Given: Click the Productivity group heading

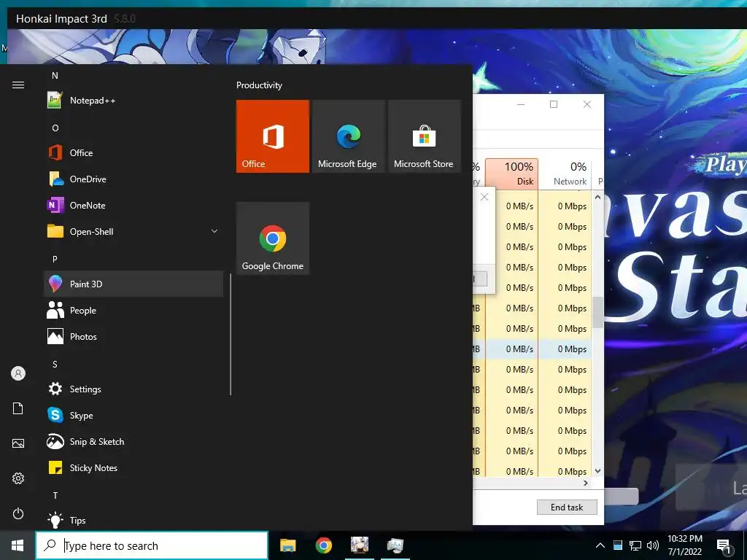Looking at the screenshot, I should click(259, 85).
